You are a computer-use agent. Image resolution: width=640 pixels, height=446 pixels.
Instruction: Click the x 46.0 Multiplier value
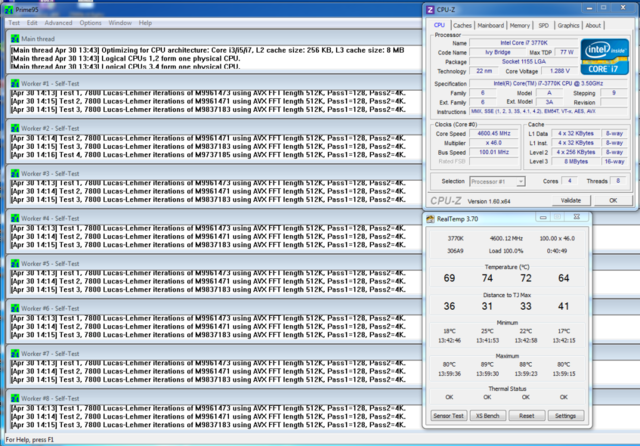click(494, 143)
